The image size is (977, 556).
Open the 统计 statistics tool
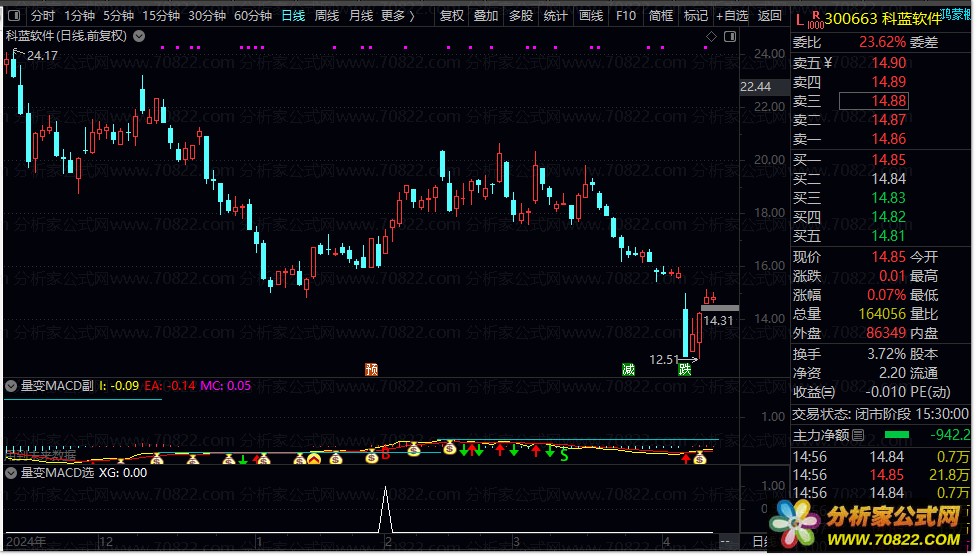pos(555,16)
